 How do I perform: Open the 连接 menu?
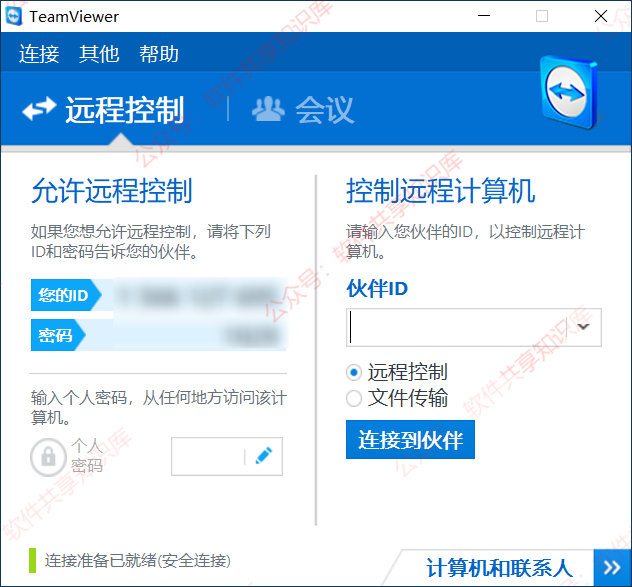click(39, 54)
